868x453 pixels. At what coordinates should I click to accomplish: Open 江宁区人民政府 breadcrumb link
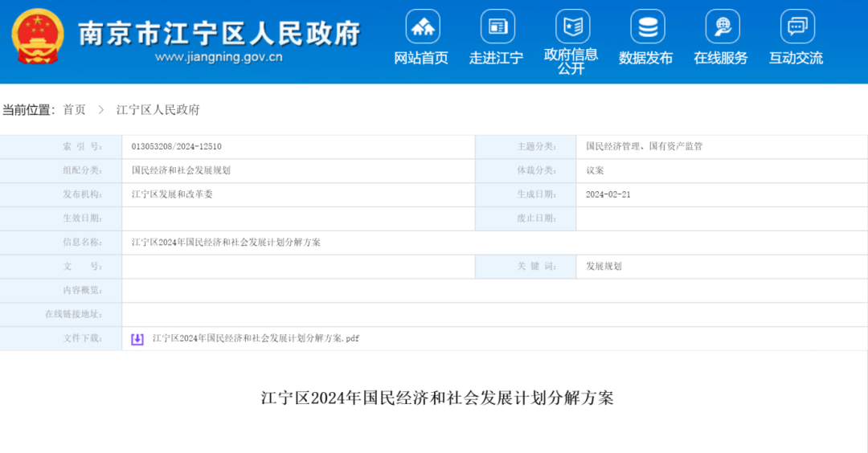pos(158,109)
